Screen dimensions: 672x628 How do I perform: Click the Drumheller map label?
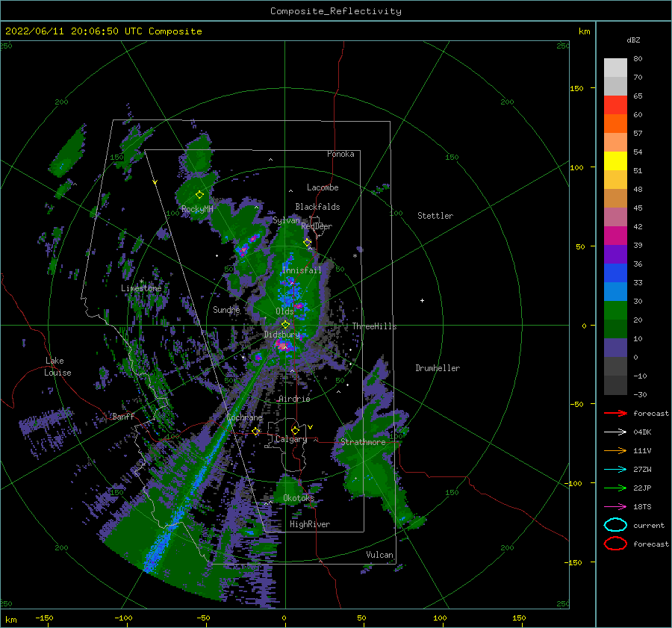(x=438, y=368)
